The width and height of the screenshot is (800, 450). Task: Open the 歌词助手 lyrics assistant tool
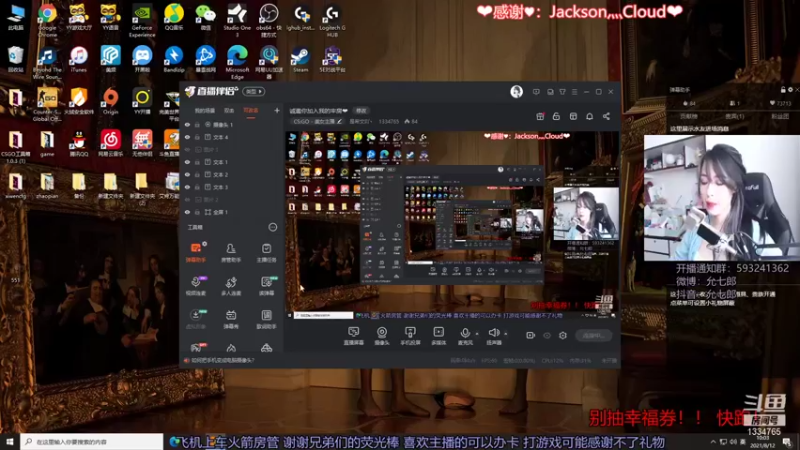(x=266, y=319)
